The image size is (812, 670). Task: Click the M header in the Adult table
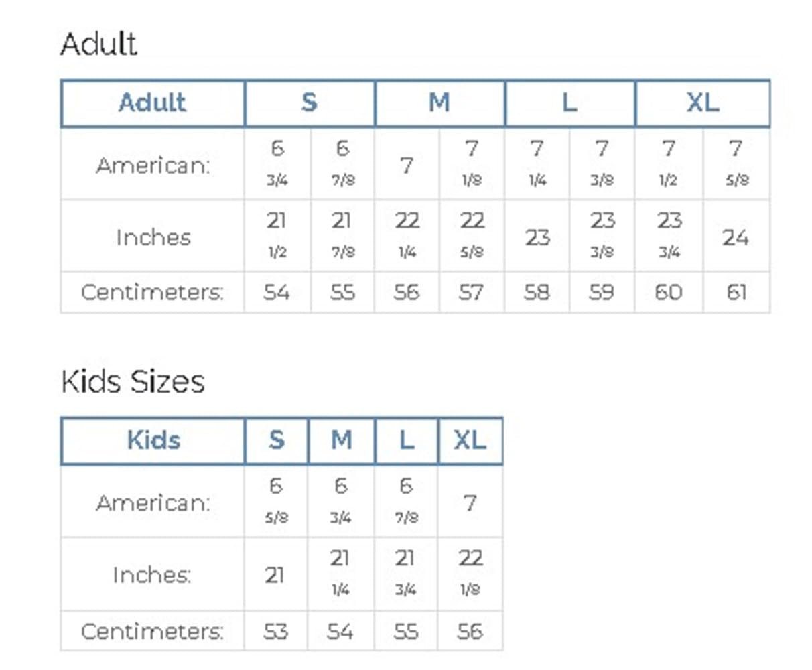pos(439,103)
